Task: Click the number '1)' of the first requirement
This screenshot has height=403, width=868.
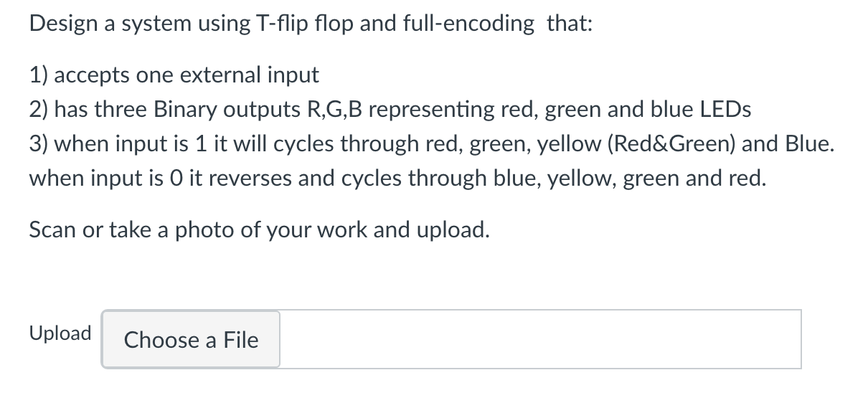Action: click(39, 75)
